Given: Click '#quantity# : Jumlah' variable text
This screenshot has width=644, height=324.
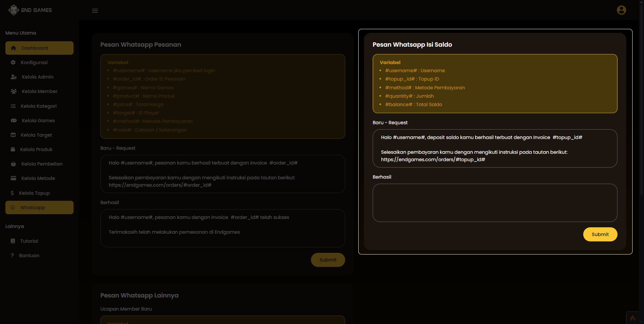Looking at the screenshot, I should click(x=409, y=96).
